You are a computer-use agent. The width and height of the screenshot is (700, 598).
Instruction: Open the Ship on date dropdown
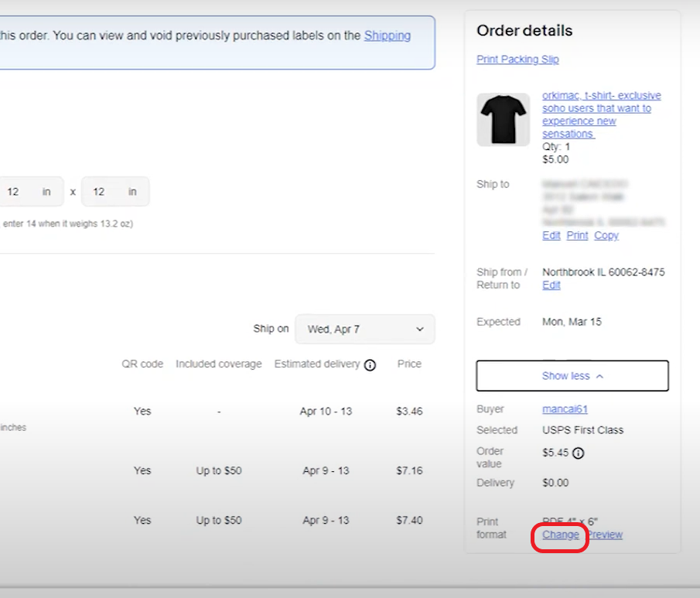pyautogui.click(x=364, y=329)
